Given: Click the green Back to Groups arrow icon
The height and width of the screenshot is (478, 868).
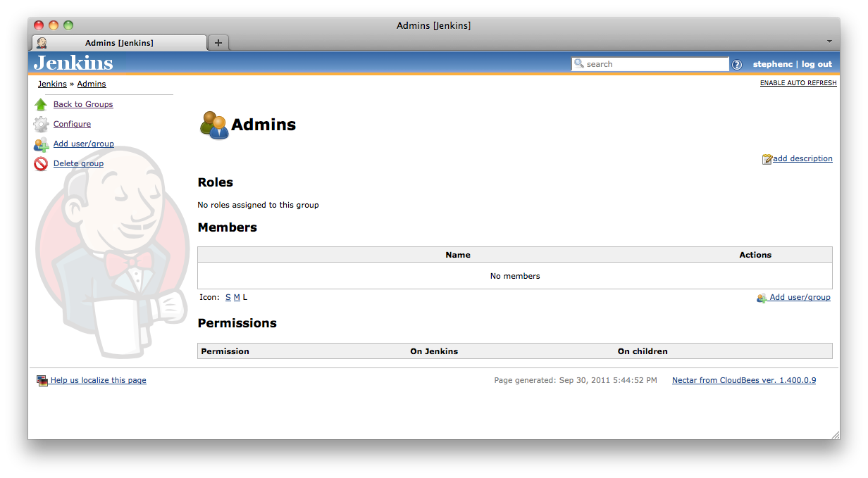Looking at the screenshot, I should (41, 104).
